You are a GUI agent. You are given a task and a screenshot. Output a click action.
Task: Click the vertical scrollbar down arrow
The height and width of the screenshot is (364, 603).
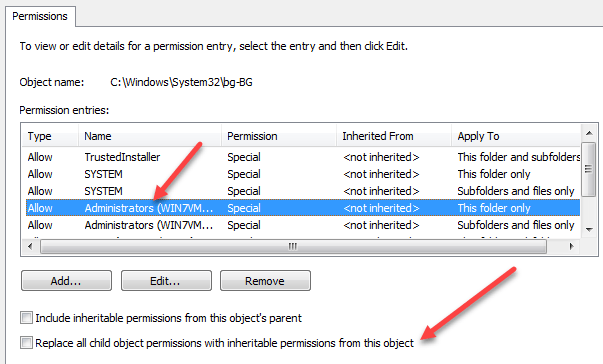pyautogui.click(x=588, y=229)
